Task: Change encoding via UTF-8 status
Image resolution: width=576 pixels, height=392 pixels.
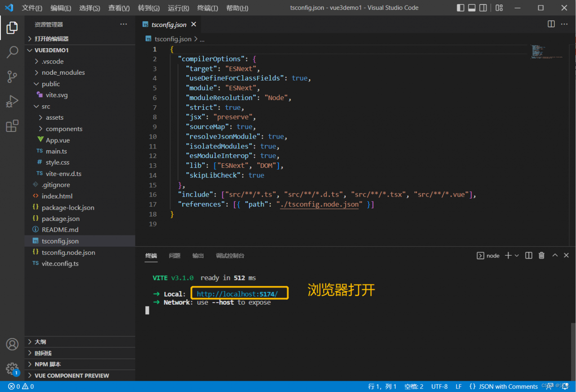Action: coord(440,387)
